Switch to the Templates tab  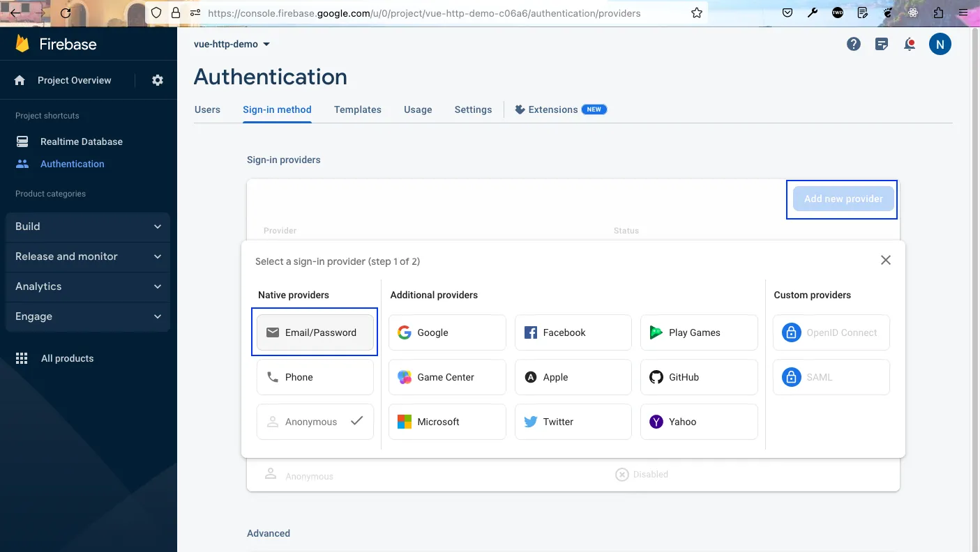click(358, 109)
